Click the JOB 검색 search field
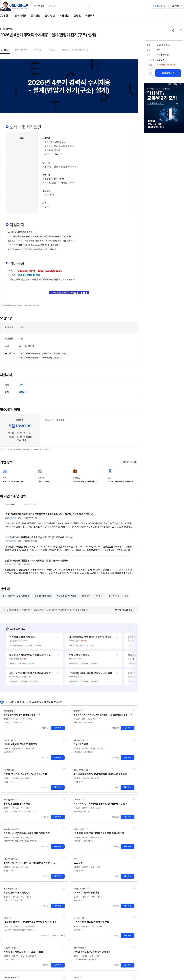 [x=67, y=6]
